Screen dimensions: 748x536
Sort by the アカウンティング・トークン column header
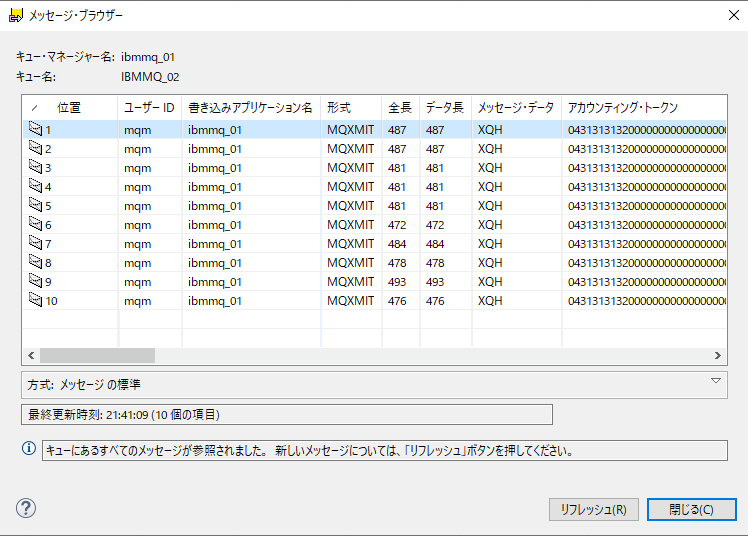(644, 108)
